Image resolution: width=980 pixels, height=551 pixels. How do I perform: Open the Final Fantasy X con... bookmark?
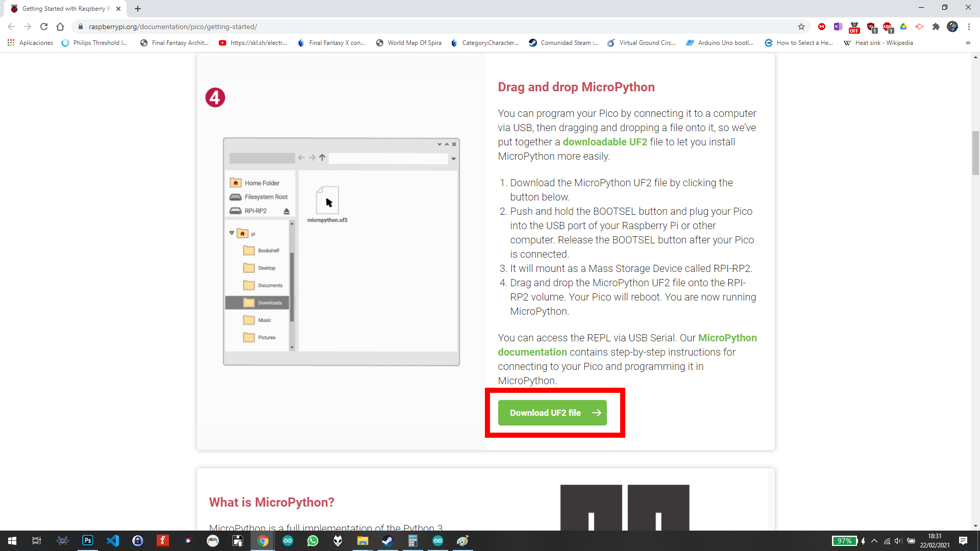point(332,43)
